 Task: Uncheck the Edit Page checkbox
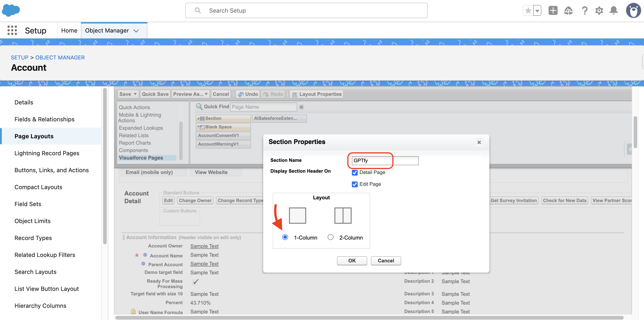(x=355, y=184)
